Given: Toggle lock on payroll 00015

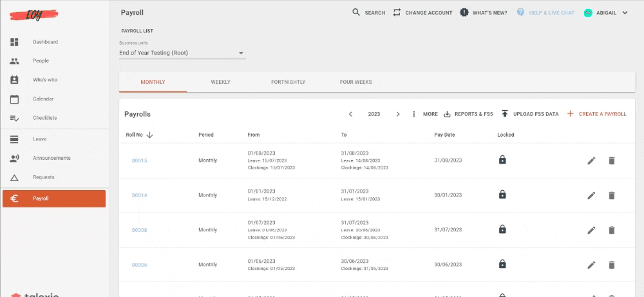Looking at the screenshot, I should point(502,160).
